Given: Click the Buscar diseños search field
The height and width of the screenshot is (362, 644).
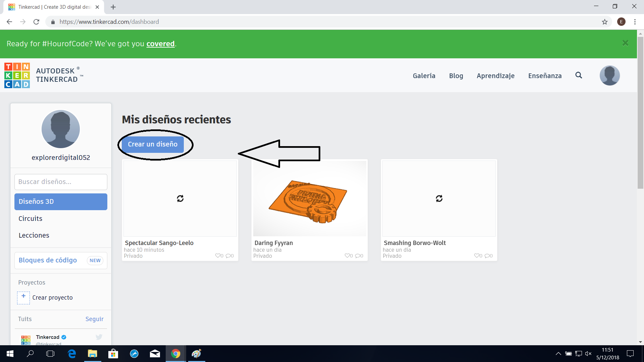Looking at the screenshot, I should 61,182.
